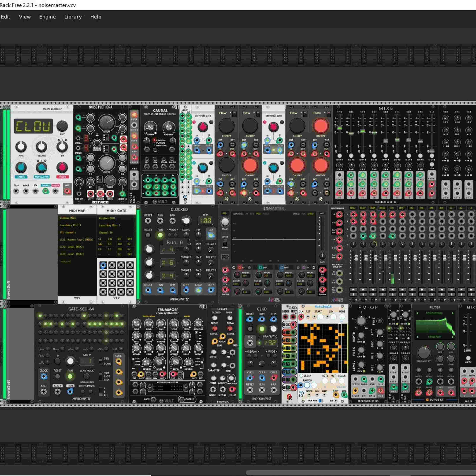476x476 pixels.
Task: Open the All channels selector in MIDI MAP
Action: 67,232
